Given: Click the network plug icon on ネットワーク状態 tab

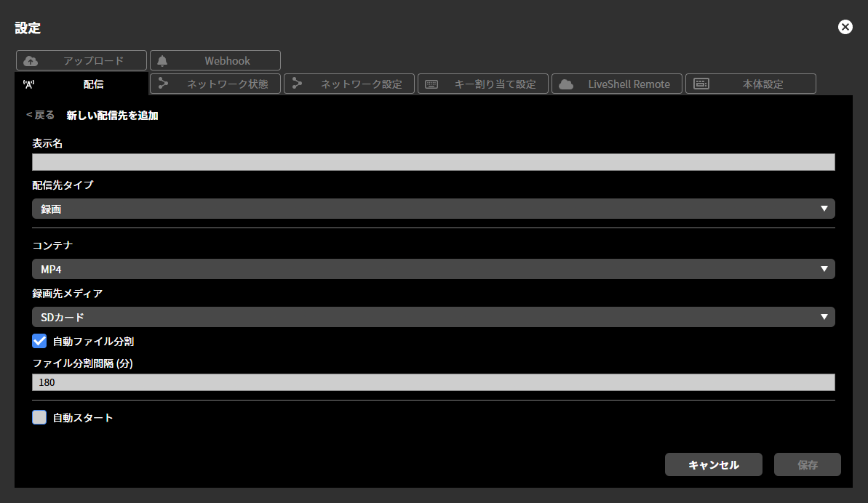Looking at the screenshot, I should click(x=163, y=84).
